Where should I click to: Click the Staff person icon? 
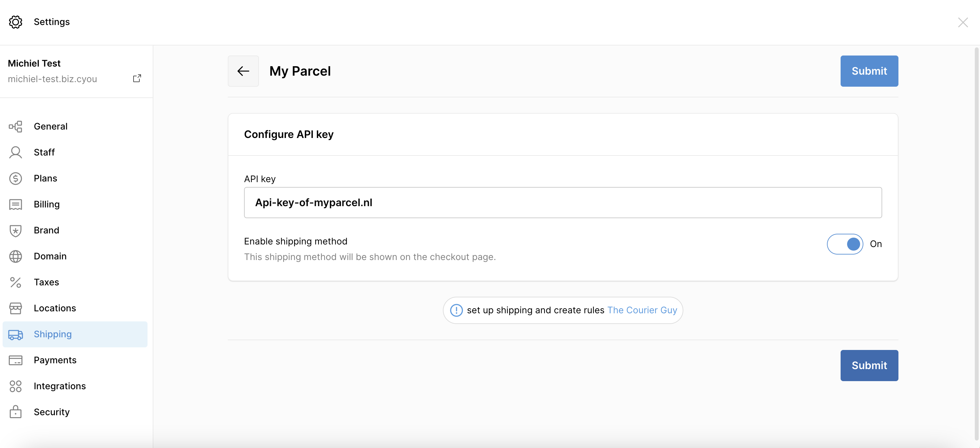click(16, 152)
